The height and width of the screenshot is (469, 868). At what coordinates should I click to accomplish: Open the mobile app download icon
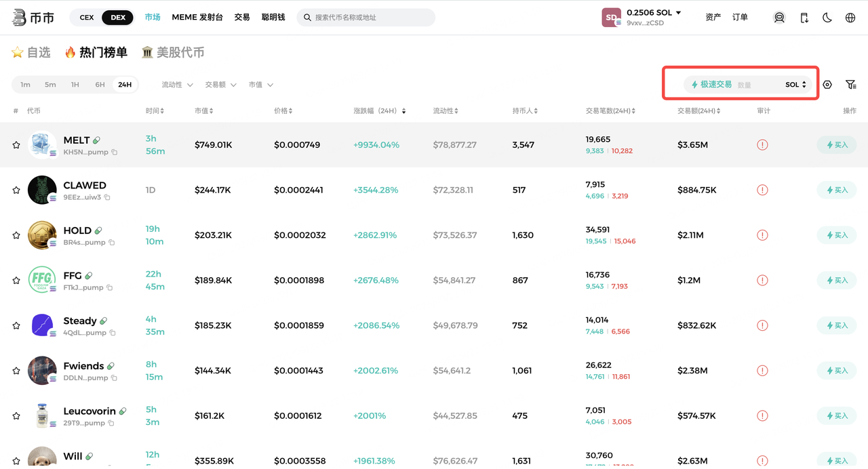[x=804, y=18]
